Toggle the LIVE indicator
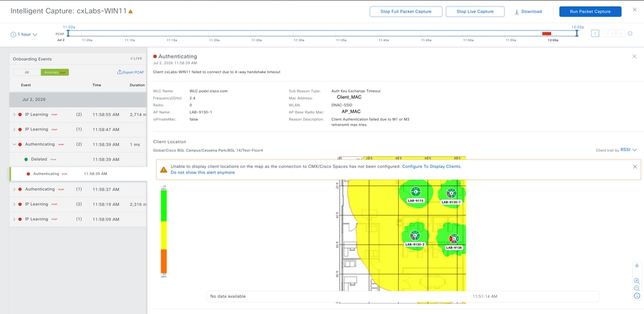644x314 pixels. [x=136, y=59]
